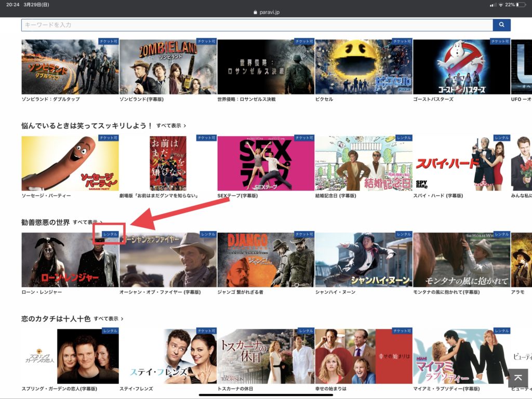Open すべて表示 for 恋のカタチは十人十色 row
The height and width of the screenshot is (399, 532).
(x=109, y=318)
